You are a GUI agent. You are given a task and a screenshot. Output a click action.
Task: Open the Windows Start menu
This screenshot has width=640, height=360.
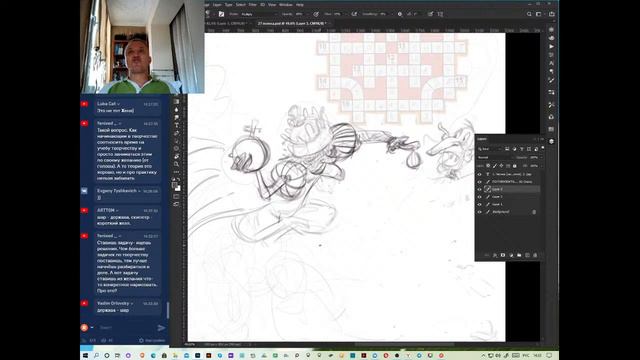pos(85,356)
